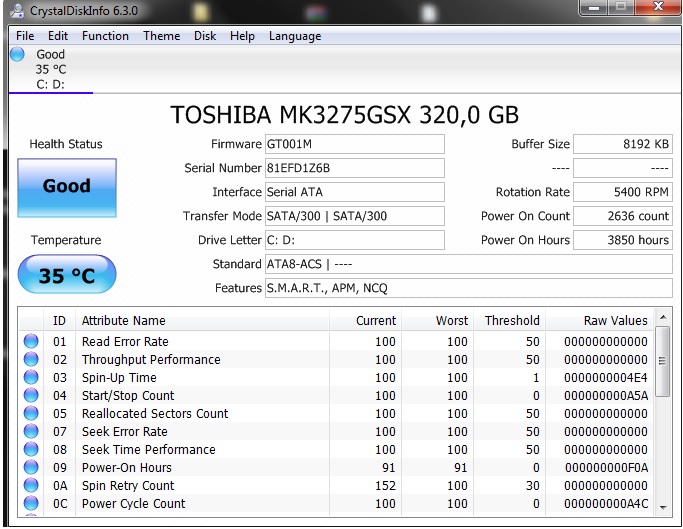Image resolution: width=683 pixels, height=529 pixels.
Task: Select the C: D: disk tab at top
Action: [51, 70]
